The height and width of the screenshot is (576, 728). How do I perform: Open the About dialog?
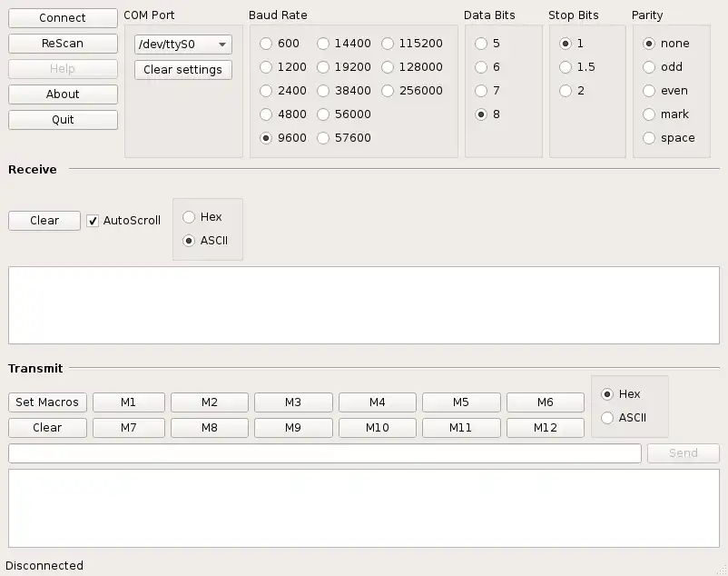(x=63, y=94)
